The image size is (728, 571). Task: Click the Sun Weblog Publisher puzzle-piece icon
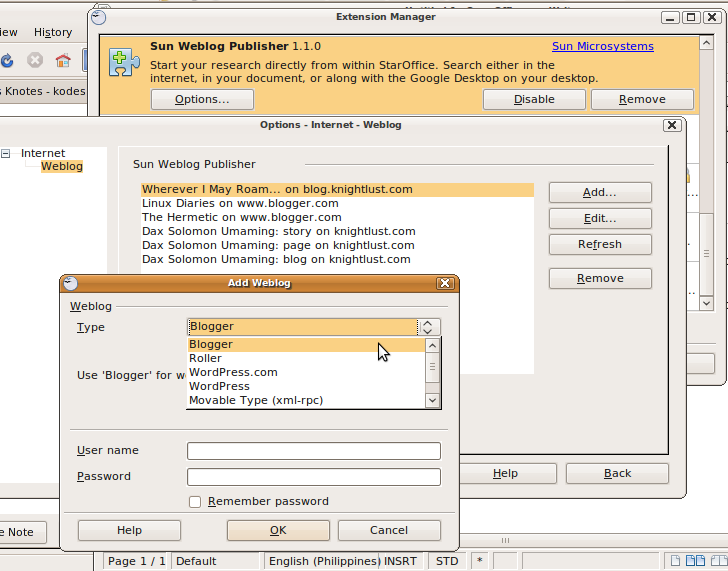coord(125,61)
